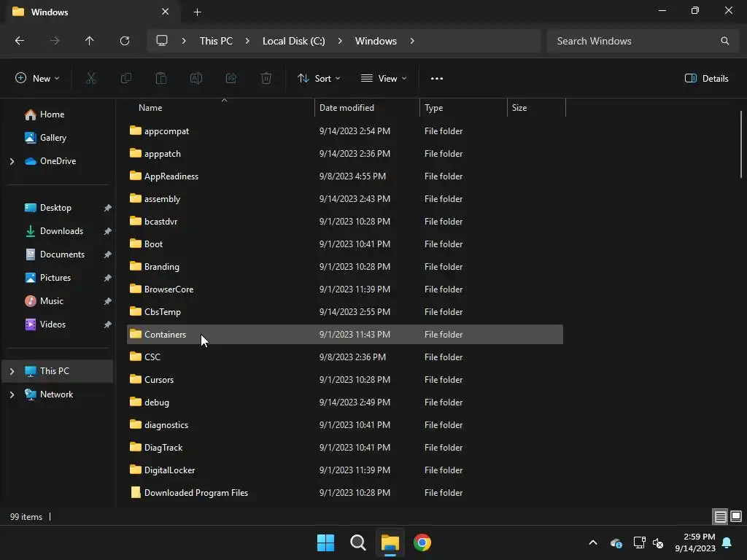The width and height of the screenshot is (747, 560).
Task: Select Downloads quick access item
Action: click(61, 231)
